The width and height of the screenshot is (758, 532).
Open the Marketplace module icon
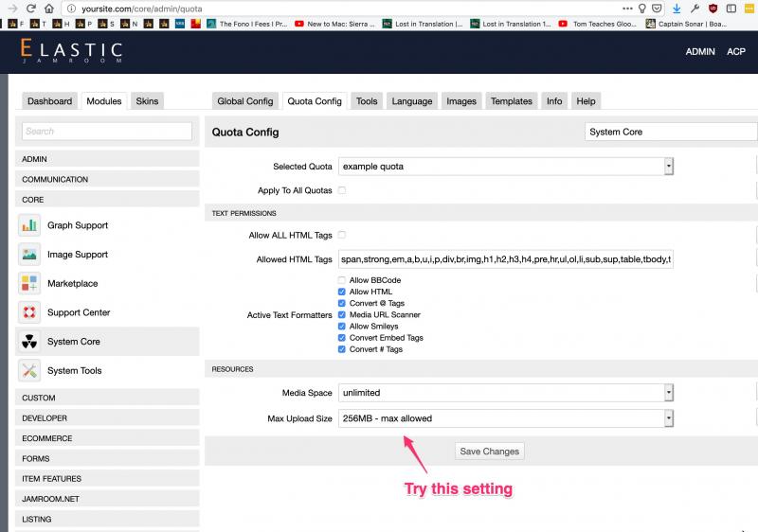click(x=29, y=284)
